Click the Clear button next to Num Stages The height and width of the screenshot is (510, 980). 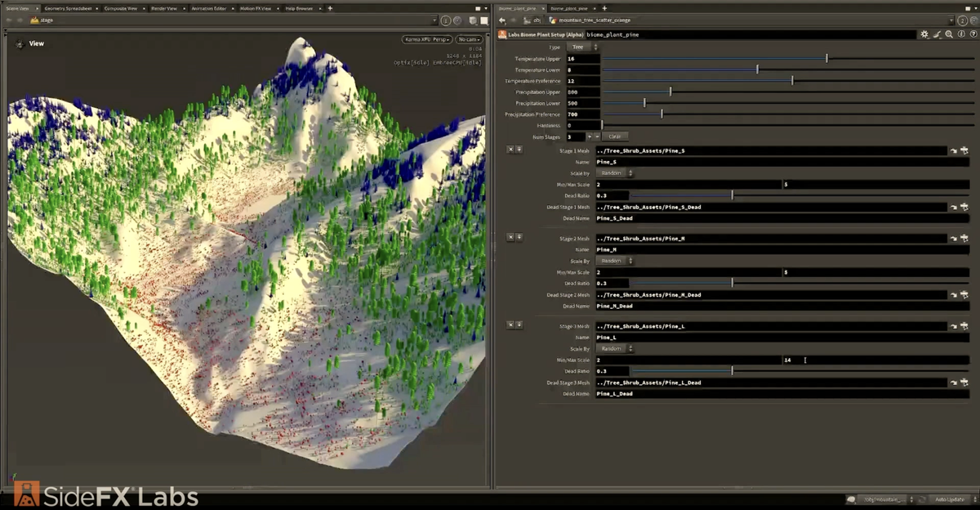pos(614,136)
